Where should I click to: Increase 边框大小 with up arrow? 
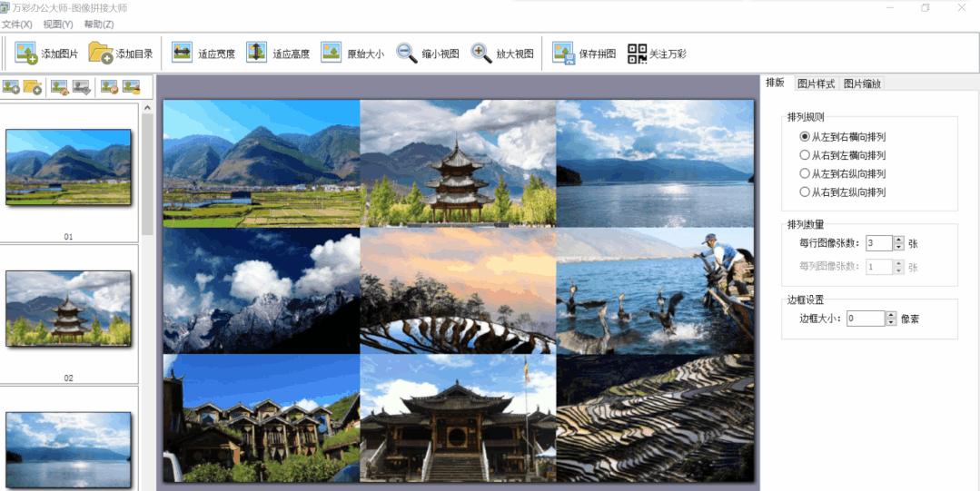point(891,315)
